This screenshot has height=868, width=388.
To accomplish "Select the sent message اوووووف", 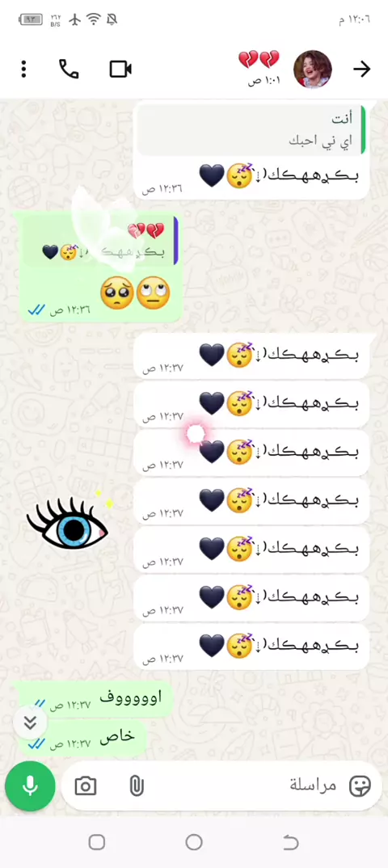I will pos(93,699).
